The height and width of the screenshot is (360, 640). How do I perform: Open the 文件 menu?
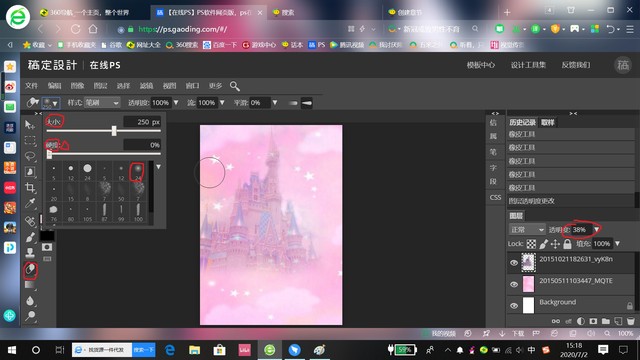coord(31,86)
